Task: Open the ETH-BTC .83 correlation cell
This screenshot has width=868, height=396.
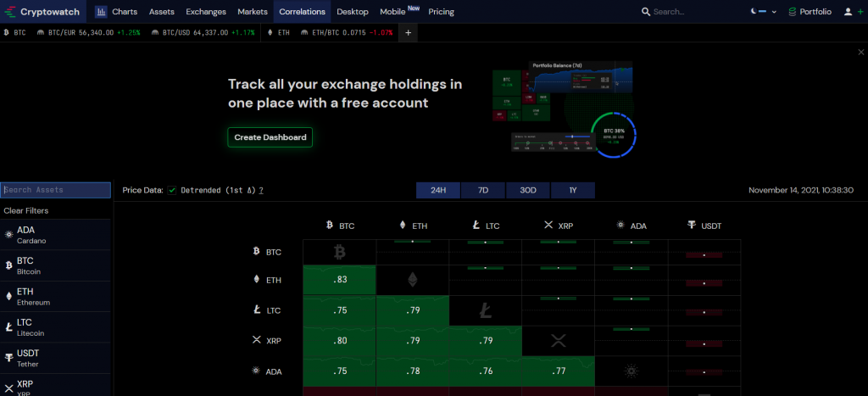Action: [340, 280]
